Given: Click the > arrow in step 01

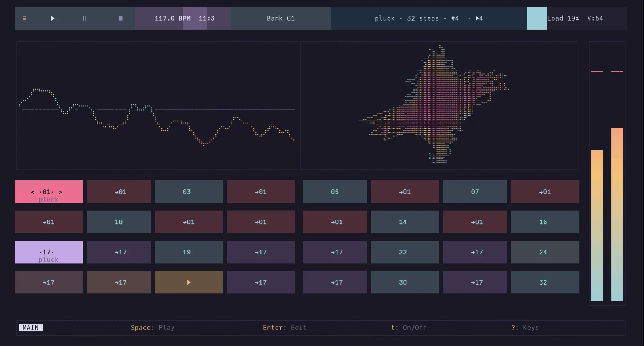Looking at the screenshot, I should (61, 192).
